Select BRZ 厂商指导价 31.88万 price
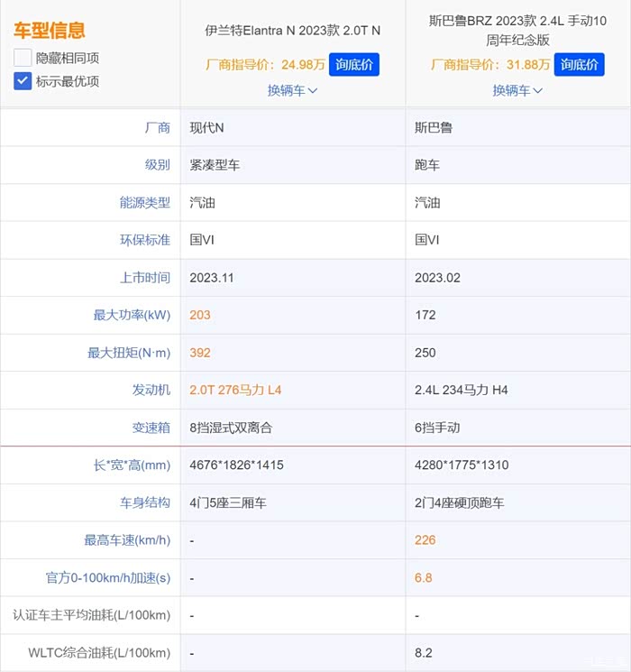This screenshot has width=631, height=672. click(x=490, y=65)
